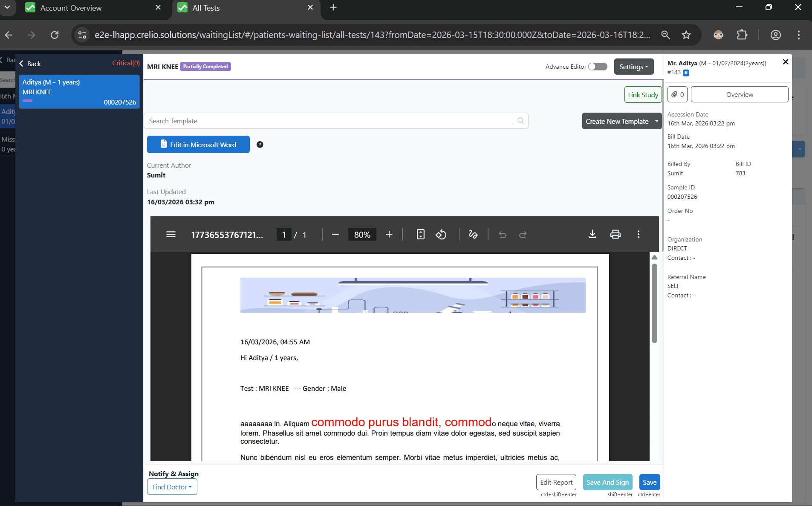
Task: Print the PDF report
Action: point(616,234)
